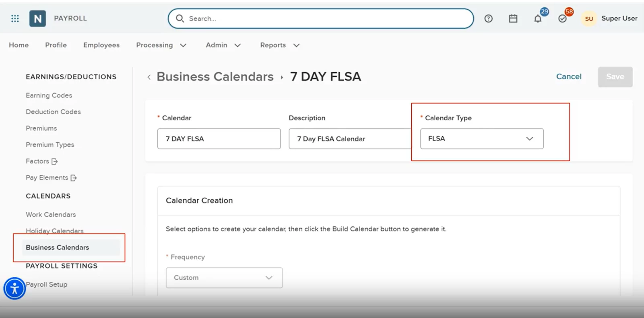Click the back chevron beside Business Calendars
Image resolution: width=644 pixels, height=318 pixels.
(149, 77)
